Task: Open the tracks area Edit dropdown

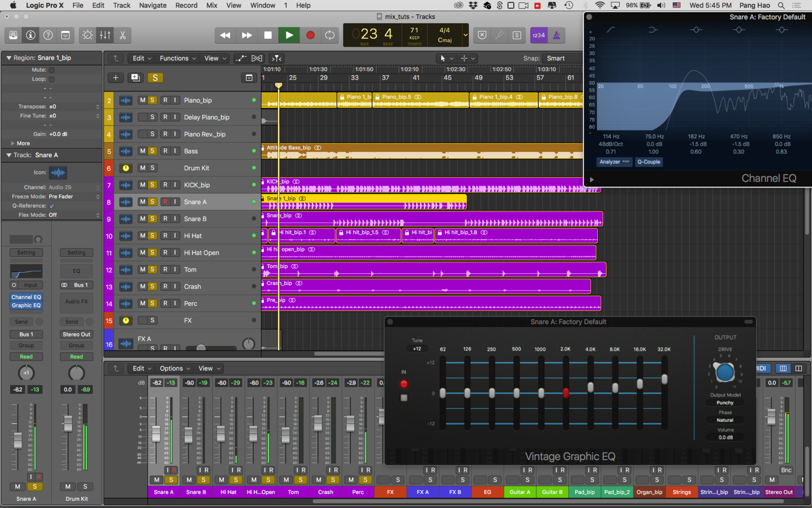Action: point(142,58)
